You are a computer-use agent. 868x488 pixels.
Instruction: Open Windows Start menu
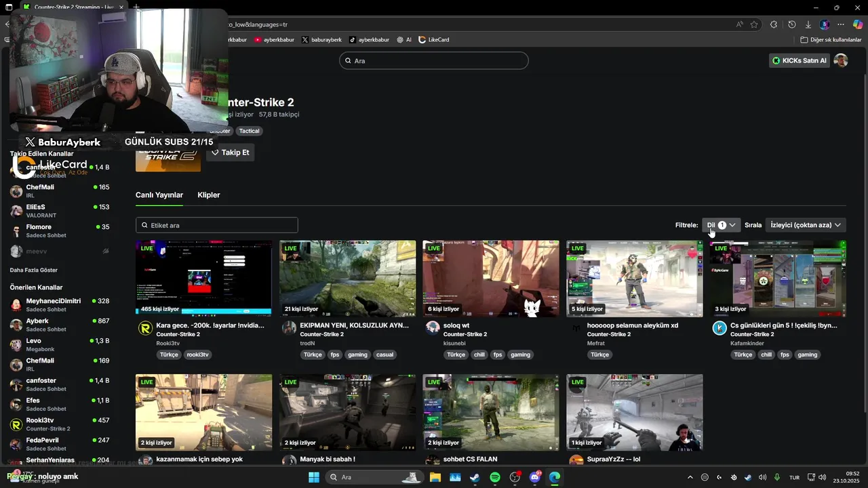click(314, 477)
